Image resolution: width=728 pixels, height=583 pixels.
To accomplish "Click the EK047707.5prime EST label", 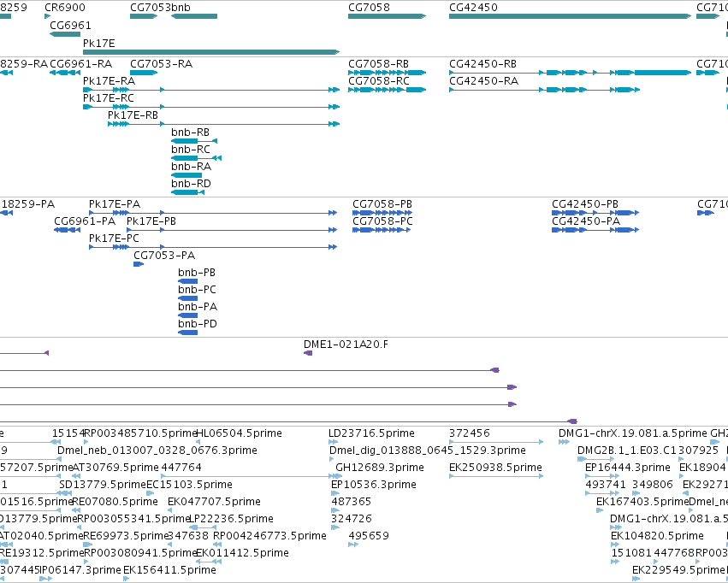I will 214,502.
